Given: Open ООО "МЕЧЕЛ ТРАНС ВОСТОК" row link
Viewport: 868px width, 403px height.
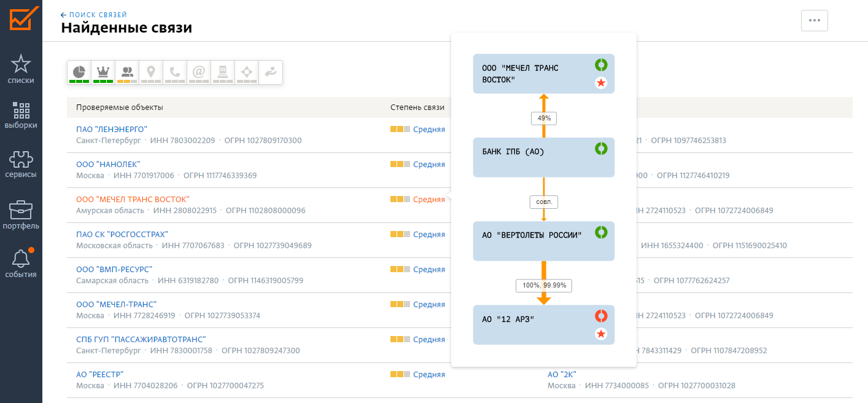Looking at the screenshot, I should [x=133, y=199].
